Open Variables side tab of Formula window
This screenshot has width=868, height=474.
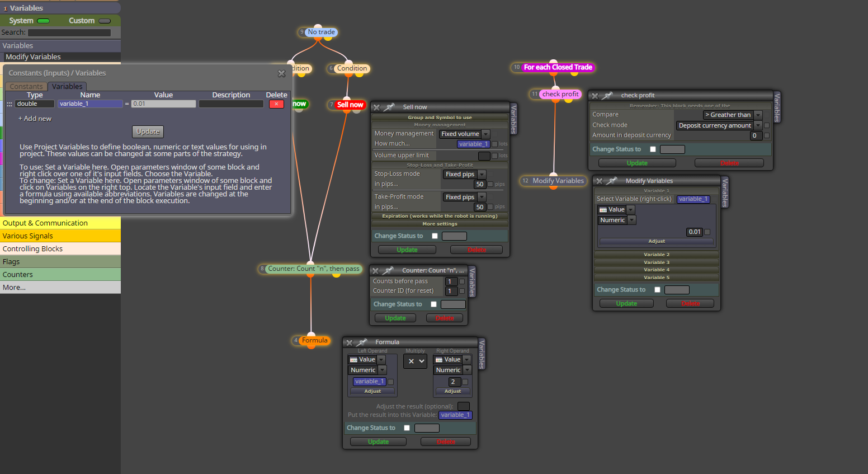click(482, 354)
